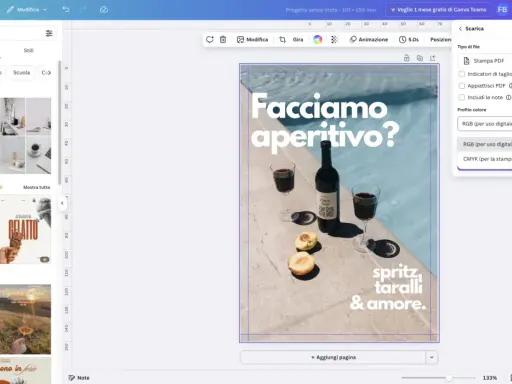This screenshot has width=512, height=384.
Task: Click the transparency pattern icon
Action: pos(334,39)
